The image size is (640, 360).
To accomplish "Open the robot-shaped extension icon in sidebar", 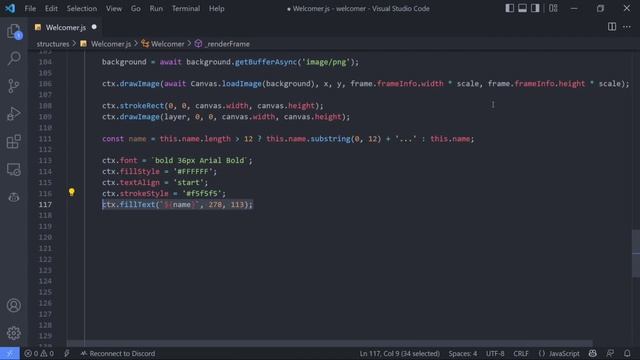I will coord(13,197).
